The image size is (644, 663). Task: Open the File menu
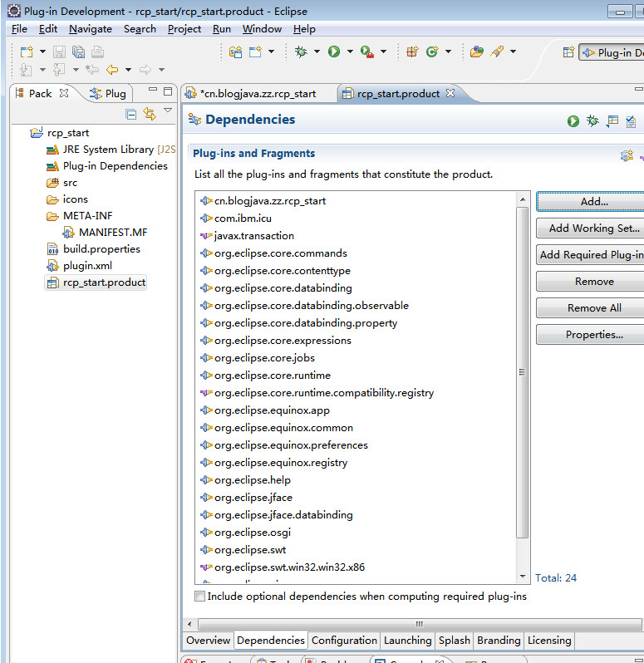(x=19, y=29)
